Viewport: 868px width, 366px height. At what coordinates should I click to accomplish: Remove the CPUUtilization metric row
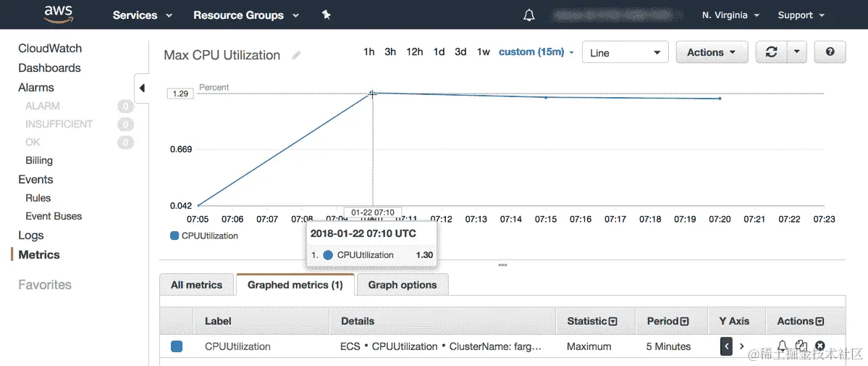[x=819, y=346]
